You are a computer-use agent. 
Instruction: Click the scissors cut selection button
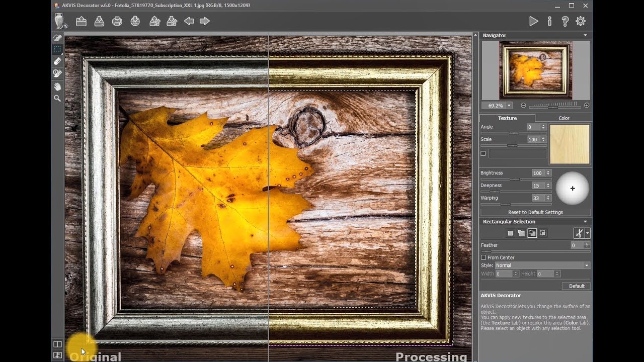click(x=579, y=233)
